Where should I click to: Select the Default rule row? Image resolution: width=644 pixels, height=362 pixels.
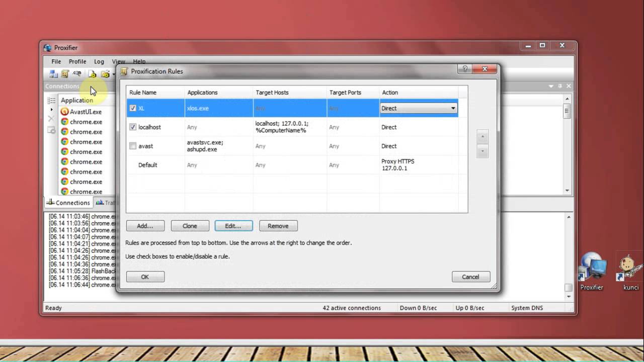pyautogui.click(x=292, y=165)
